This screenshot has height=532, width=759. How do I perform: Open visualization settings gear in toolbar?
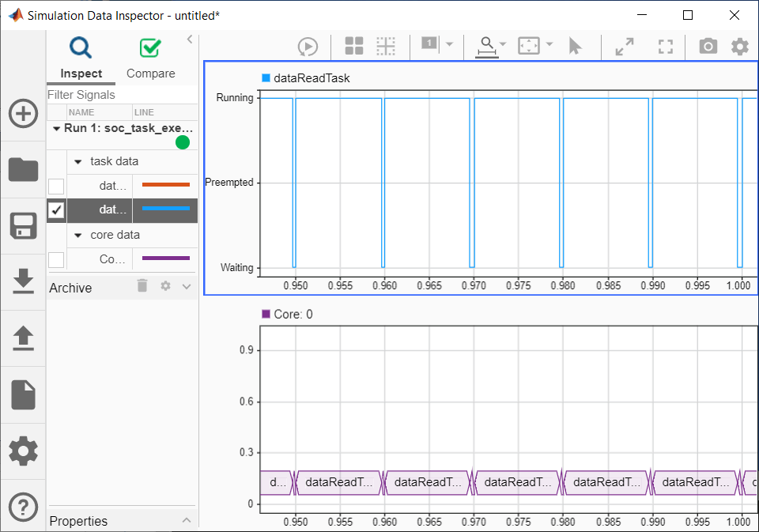pos(740,47)
